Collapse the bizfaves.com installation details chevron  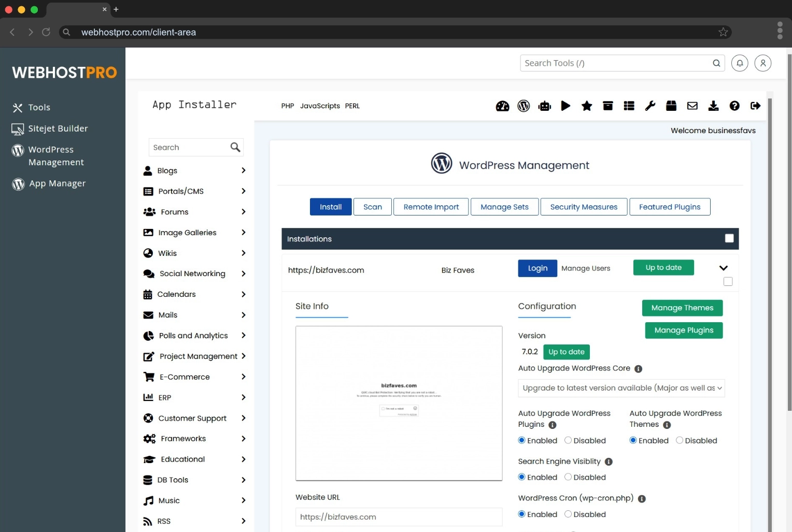724,268
